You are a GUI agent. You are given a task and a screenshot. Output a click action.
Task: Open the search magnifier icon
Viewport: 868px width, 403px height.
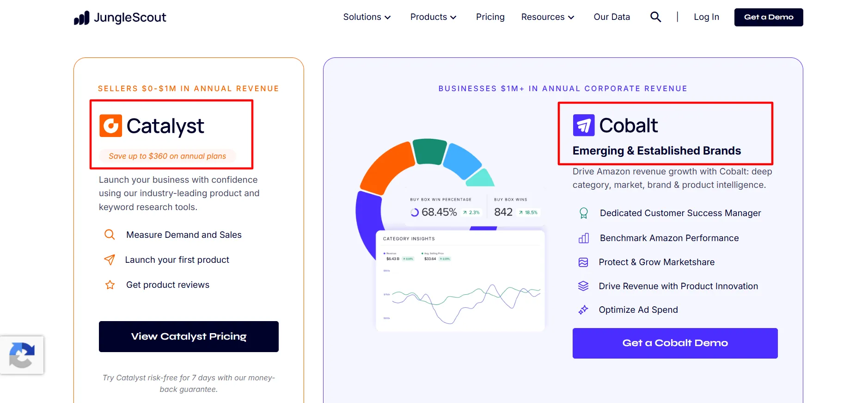pos(655,17)
